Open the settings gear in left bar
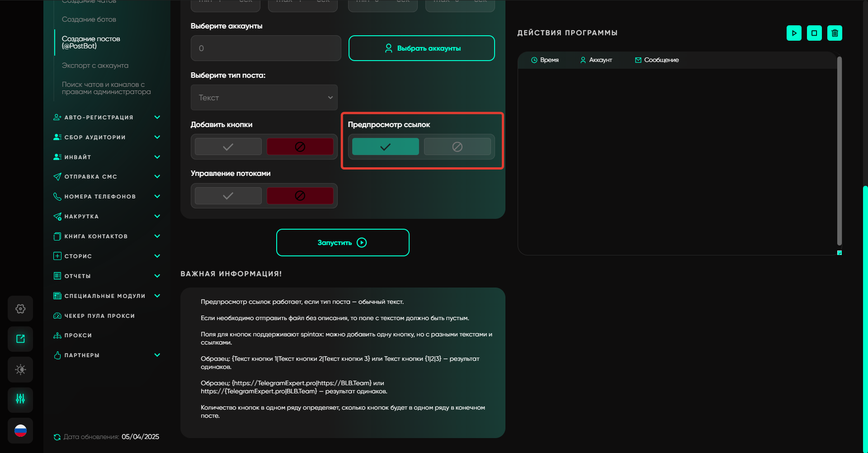This screenshot has height=453, width=868. (x=20, y=309)
